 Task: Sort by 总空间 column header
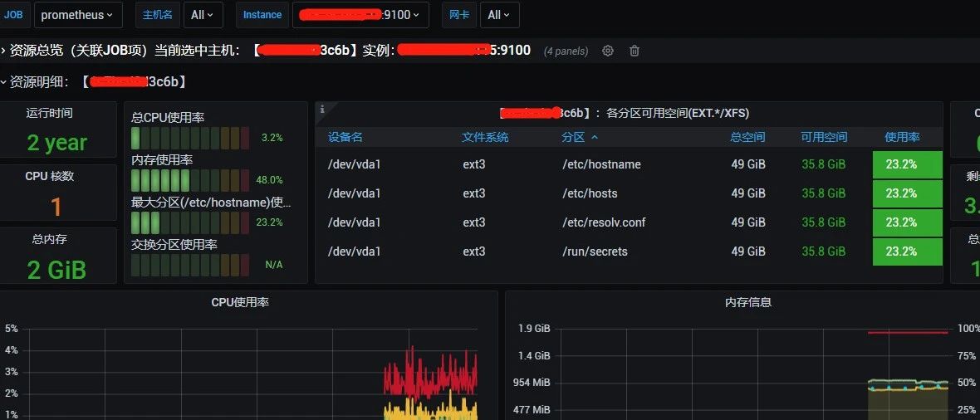tap(747, 138)
